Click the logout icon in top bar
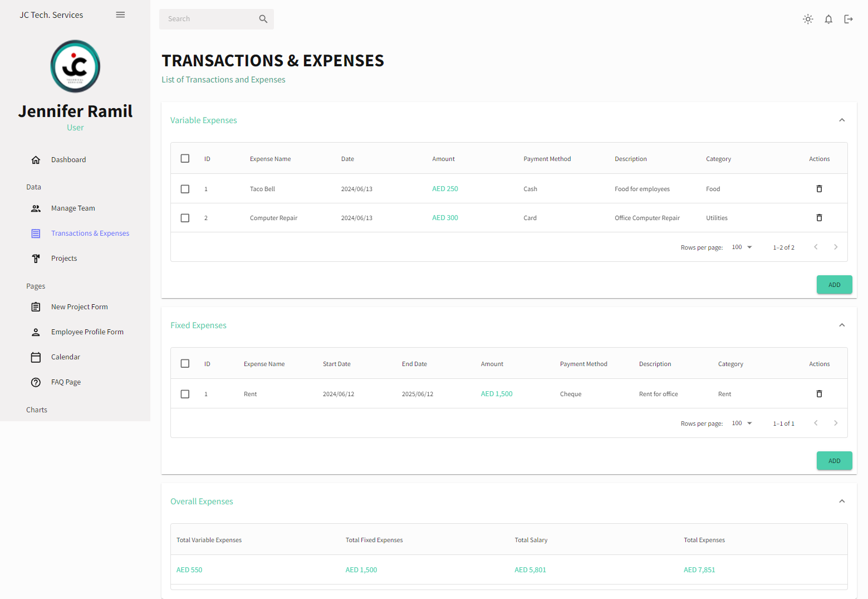Image resolution: width=868 pixels, height=599 pixels. (849, 20)
